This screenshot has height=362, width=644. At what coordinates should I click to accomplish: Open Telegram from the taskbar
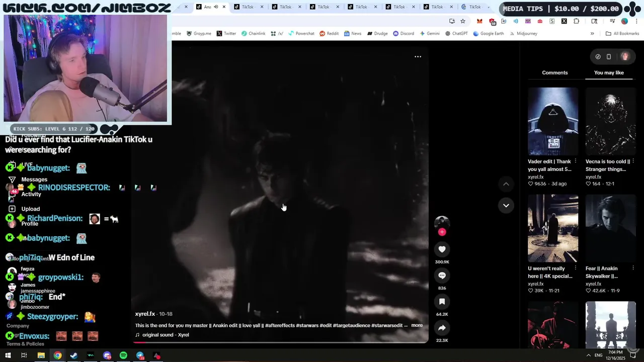(140, 355)
